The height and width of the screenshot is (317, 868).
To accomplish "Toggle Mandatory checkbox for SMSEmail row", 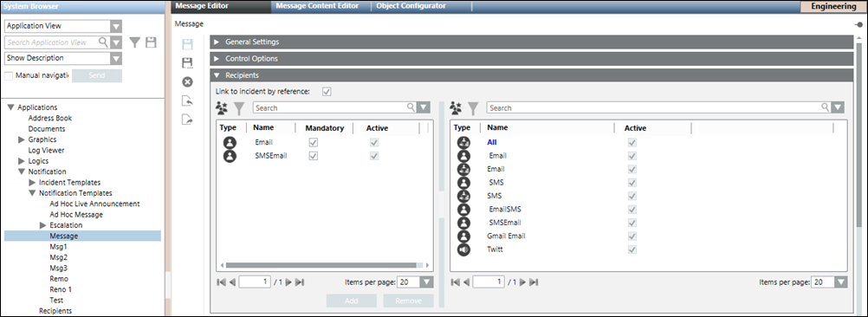I will coord(314,156).
